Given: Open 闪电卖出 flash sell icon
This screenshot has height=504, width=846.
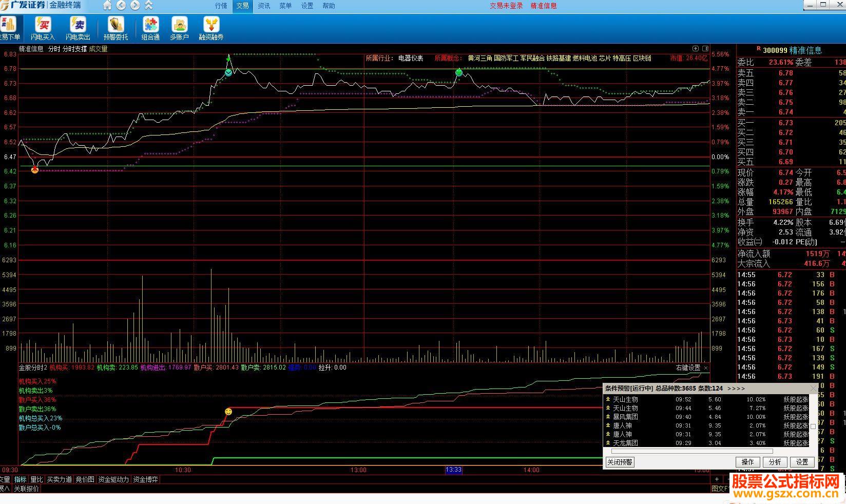Looking at the screenshot, I should coord(78,28).
